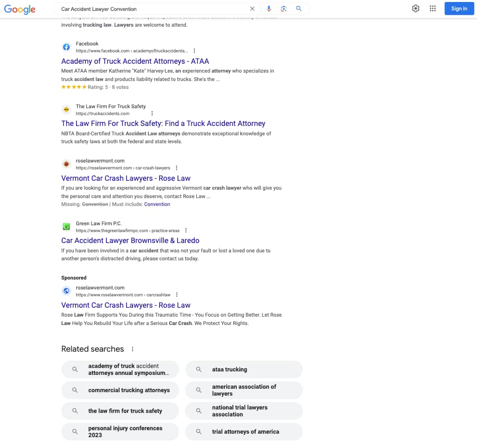
Task: Open more options for truckaccidents.com result
Action: pyautogui.click(x=152, y=114)
